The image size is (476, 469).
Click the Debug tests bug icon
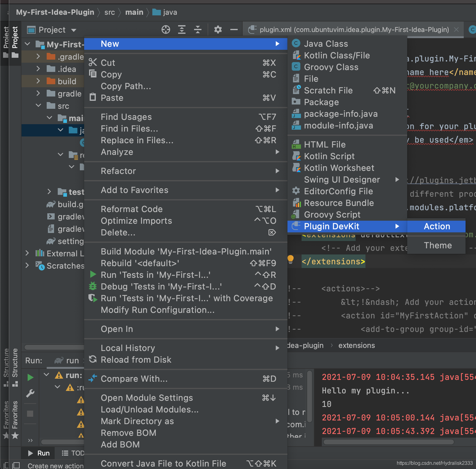(x=93, y=286)
